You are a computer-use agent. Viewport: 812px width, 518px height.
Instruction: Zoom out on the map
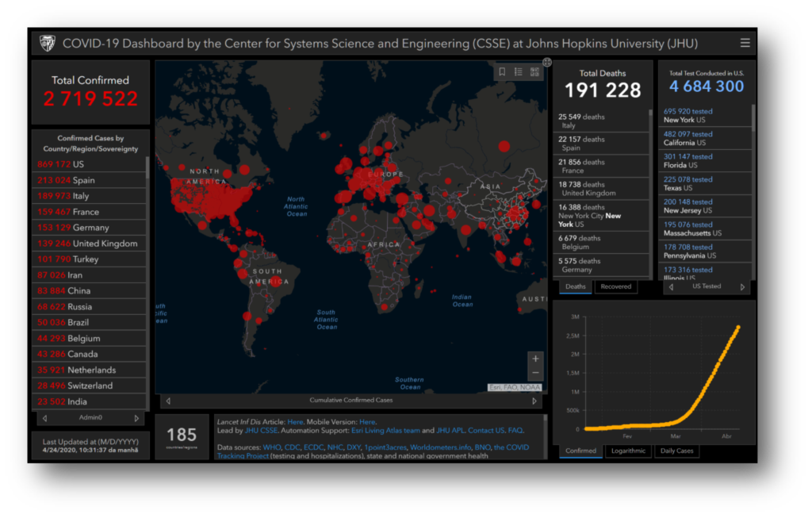535,373
